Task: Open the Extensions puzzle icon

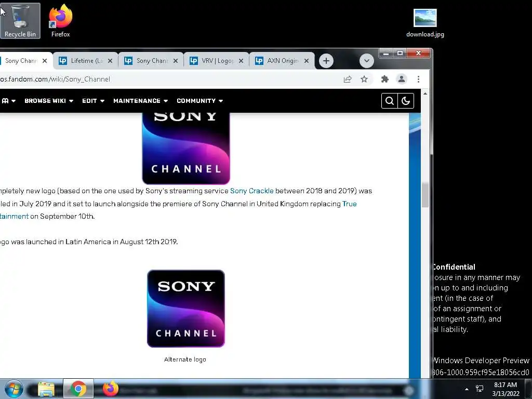Action: tap(384, 79)
